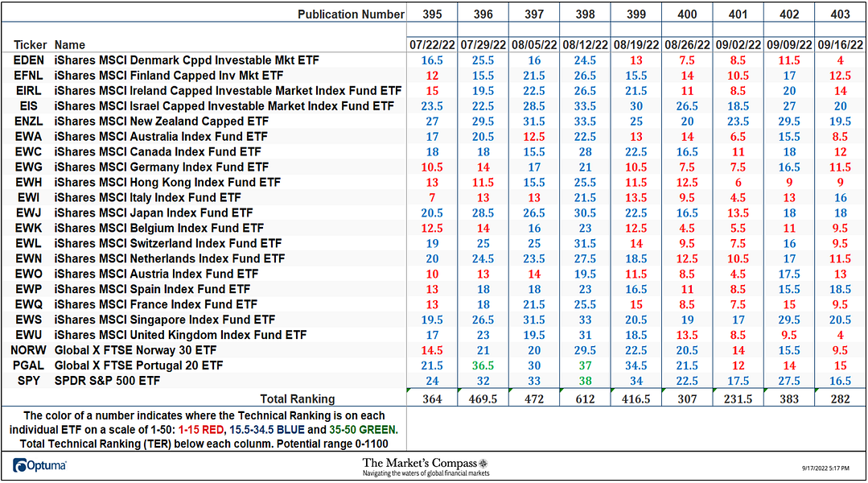
Task: Select the EWK ticker cell
Action: tap(28, 228)
